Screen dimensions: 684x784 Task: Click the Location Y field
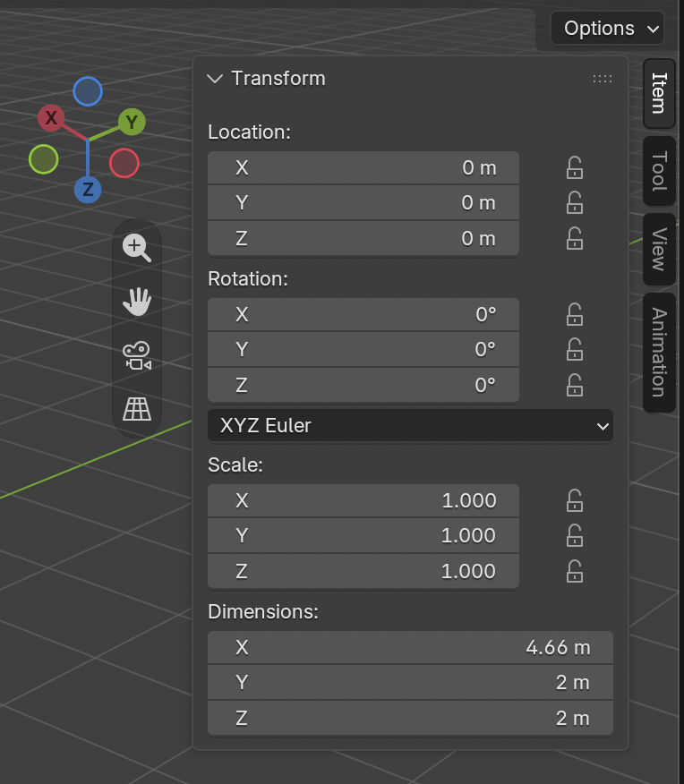tap(363, 202)
